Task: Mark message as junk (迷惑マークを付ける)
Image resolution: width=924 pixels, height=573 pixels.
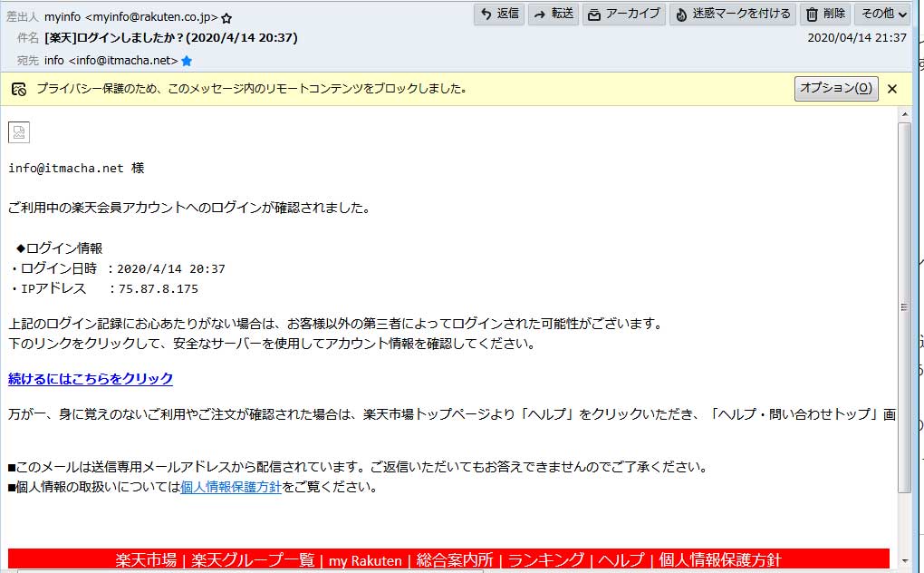Action: [x=733, y=14]
